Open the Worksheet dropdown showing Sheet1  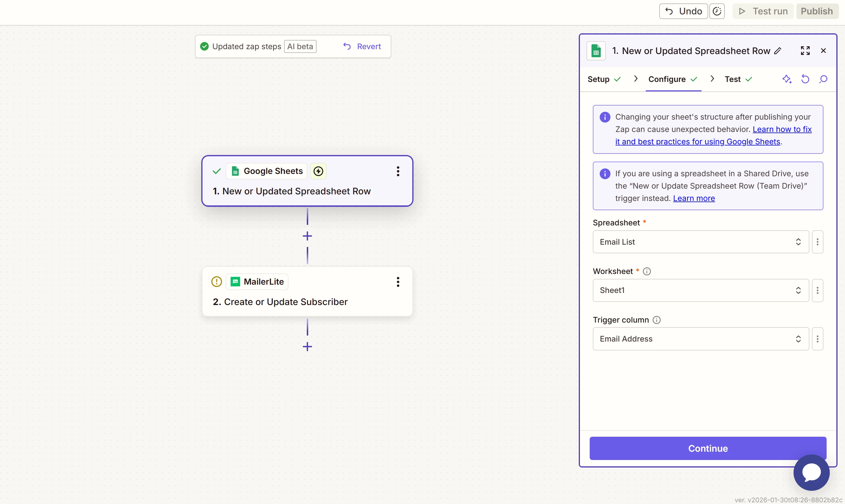700,290
